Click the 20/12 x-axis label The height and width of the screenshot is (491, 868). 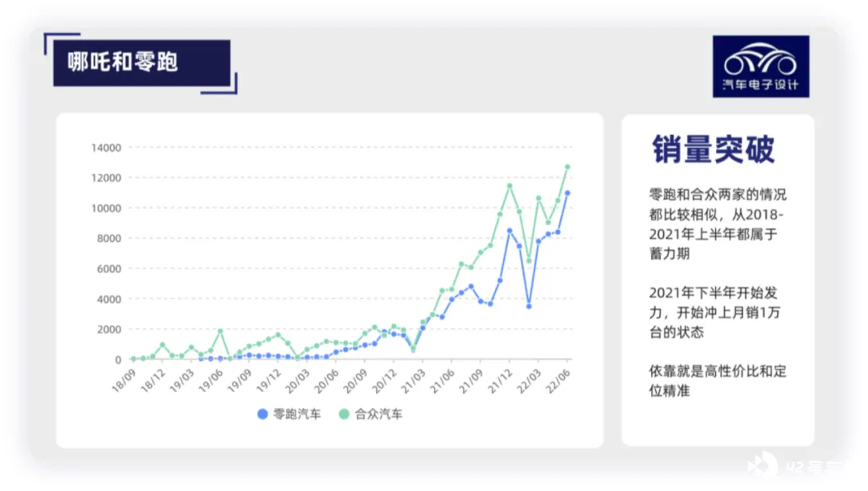tap(384, 381)
